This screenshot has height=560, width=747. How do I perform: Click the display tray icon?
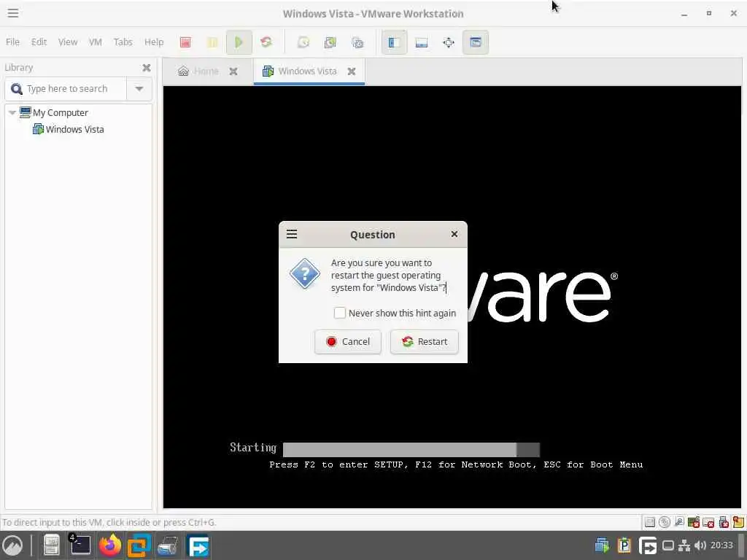tap(668, 545)
